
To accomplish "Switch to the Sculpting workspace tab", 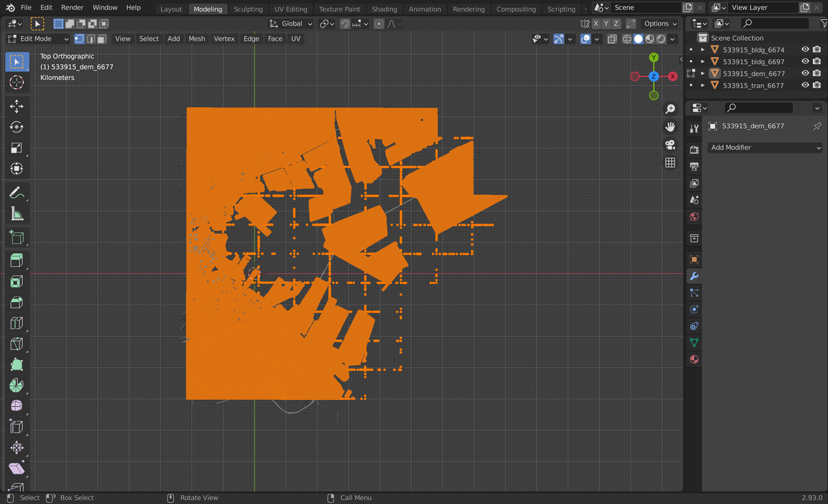I will (x=248, y=9).
